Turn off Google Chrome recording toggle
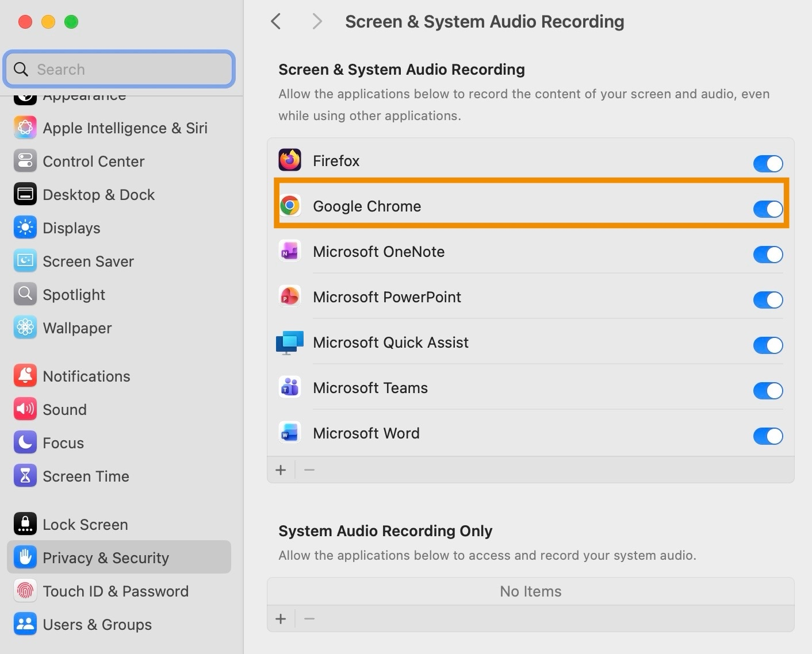Screen dimensions: 812x654 pyautogui.click(x=768, y=209)
